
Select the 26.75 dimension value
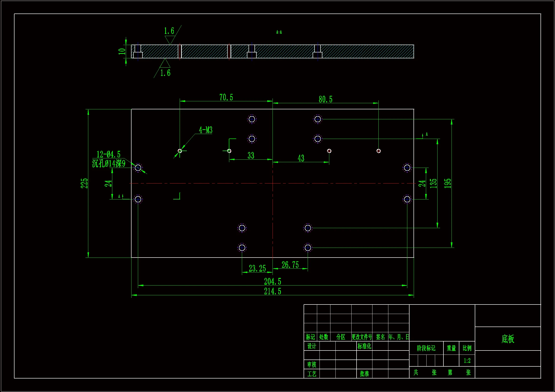[x=290, y=265]
